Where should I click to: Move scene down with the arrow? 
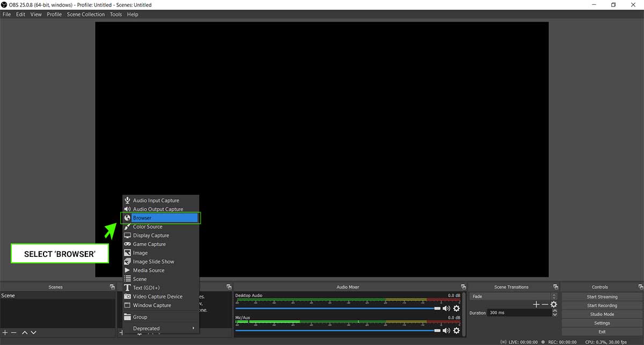click(x=33, y=333)
